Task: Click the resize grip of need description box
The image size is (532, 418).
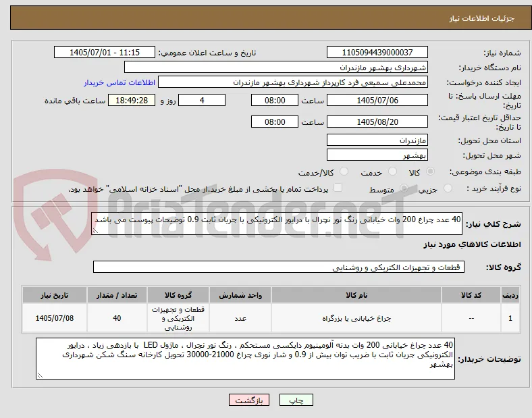Action: point(95,231)
